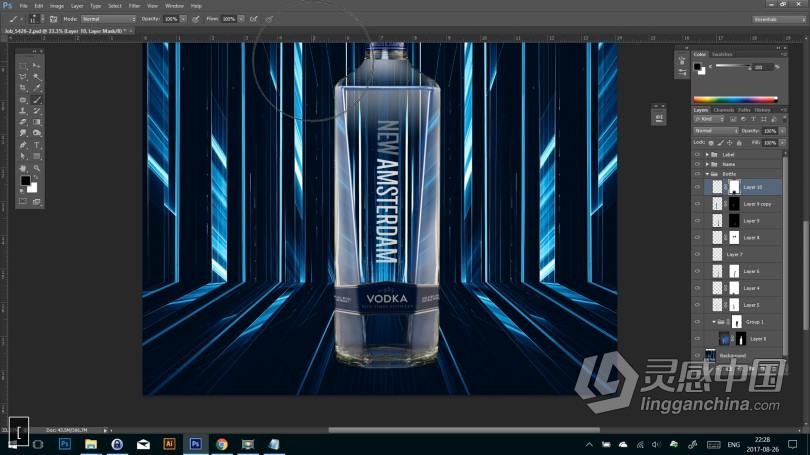Toggle visibility of Layer 10
The height and width of the screenshot is (455, 810).
coord(697,187)
